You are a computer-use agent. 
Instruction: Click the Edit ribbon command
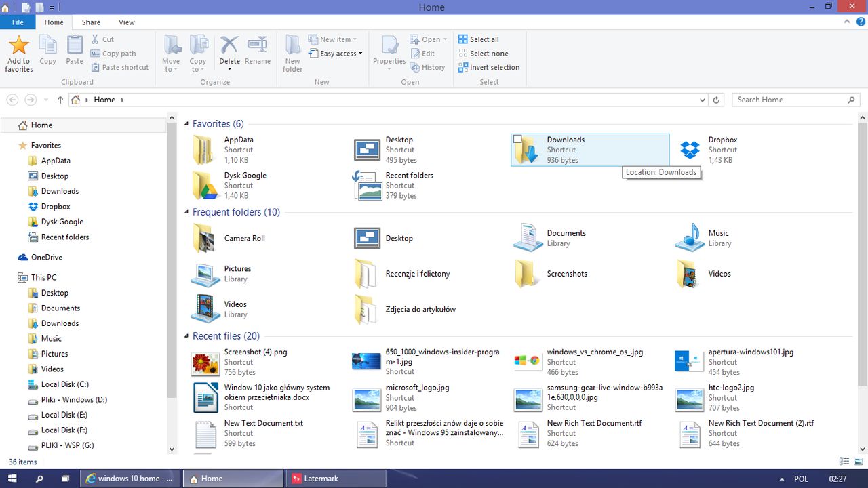click(x=422, y=54)
